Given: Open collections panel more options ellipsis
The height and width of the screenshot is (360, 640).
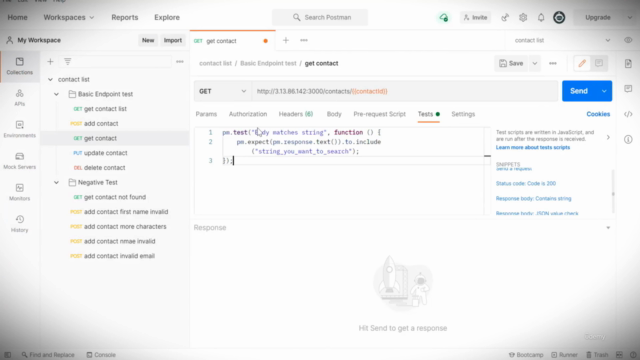Looking at the screenshot, I should [x=180, y=62].
